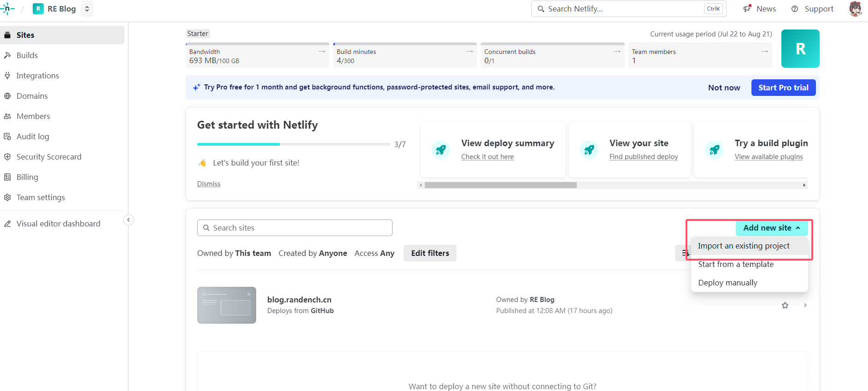
Task: Click the onboarding cards horizontal scrollbar
Action: pos(500,185)
